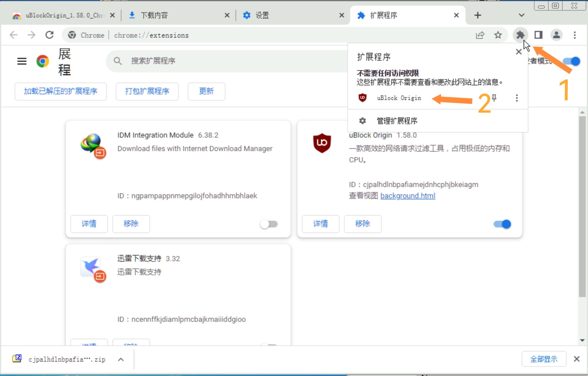Click the uBlock Origin shield in popup

tap(362, 98)
